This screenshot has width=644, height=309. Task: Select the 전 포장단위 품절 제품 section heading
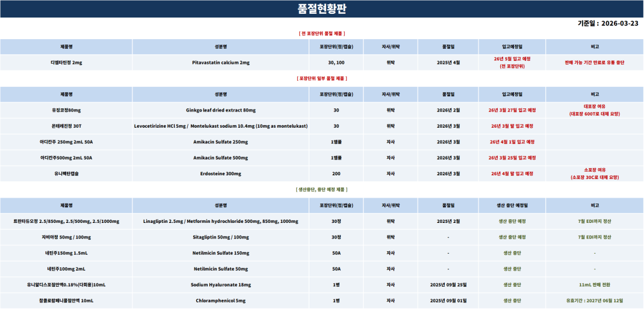click(x=321, y=33)
